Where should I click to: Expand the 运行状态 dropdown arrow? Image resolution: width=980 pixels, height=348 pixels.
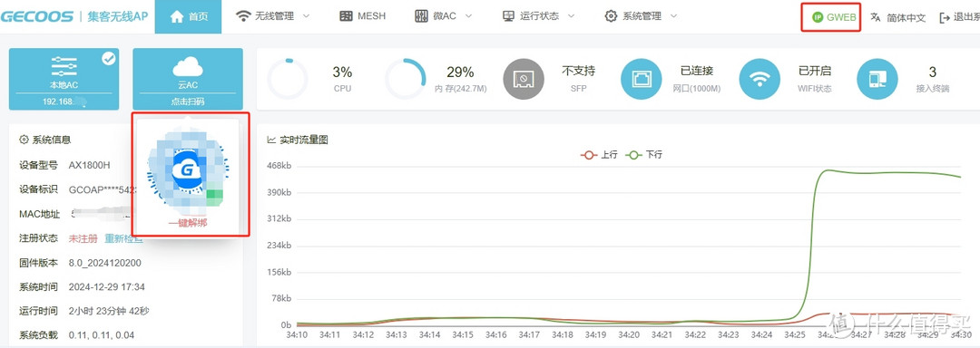[571, 16]
